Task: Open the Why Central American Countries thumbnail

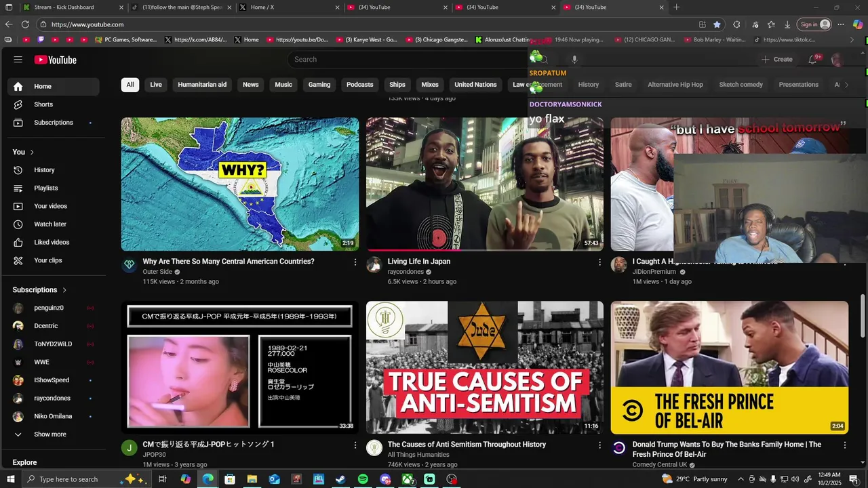Action: coord(240,184)
